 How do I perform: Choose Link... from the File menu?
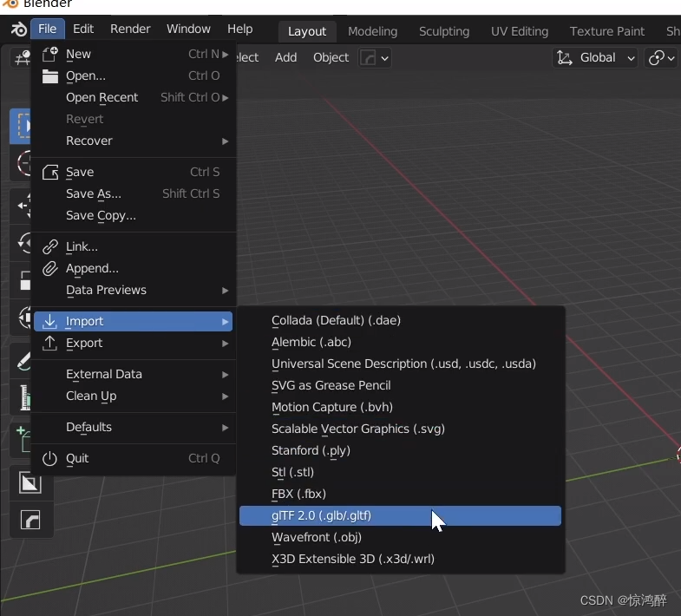coord(134,247)
